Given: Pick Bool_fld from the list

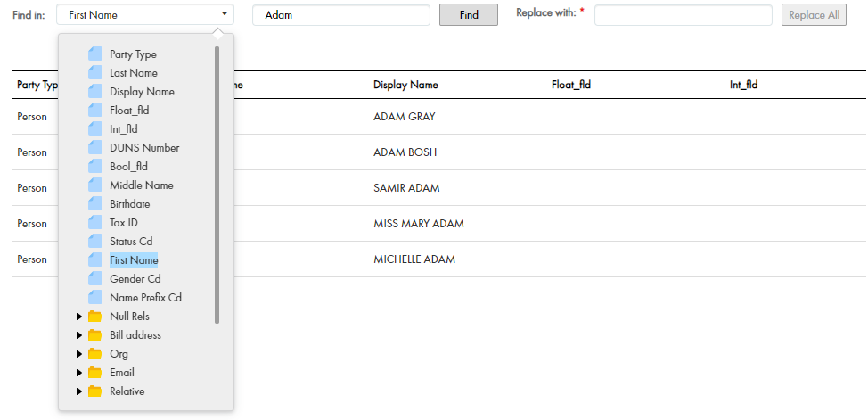Looking at the screenshot, I should coord(128,167).
